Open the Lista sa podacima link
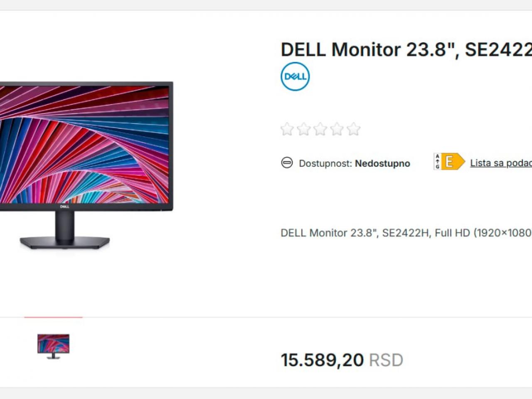 [501, 163]
